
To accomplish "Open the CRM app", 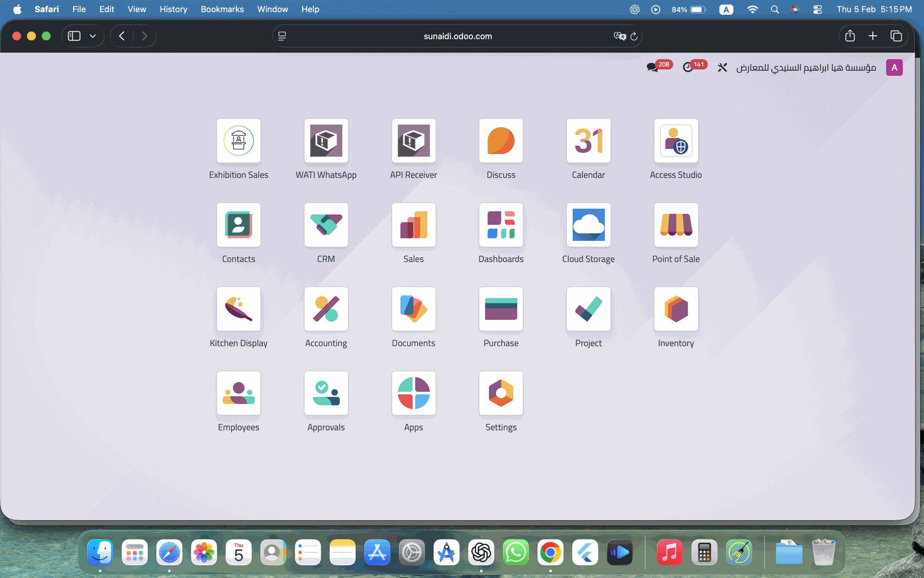I will click(326, 225).
